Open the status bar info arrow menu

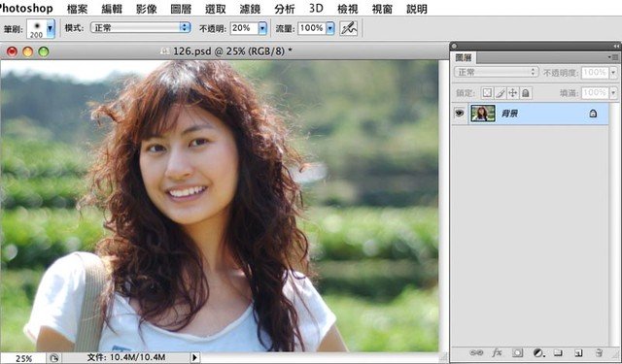click(x=194, y=358)
